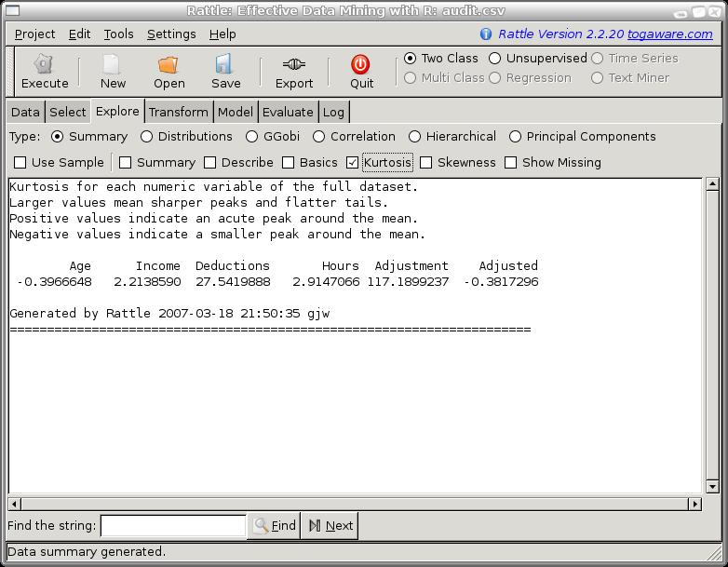Click the 'Data summary generated.' status text
Image resolution: width=728 pixels, height=567 pixels.
(87, 552)
